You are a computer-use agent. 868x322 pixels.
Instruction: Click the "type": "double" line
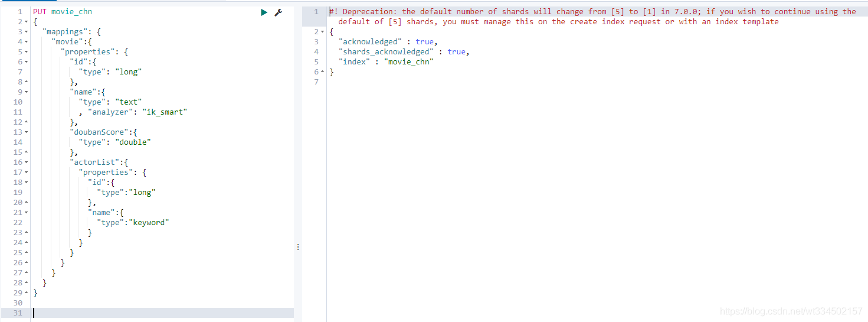click(115, 142)
